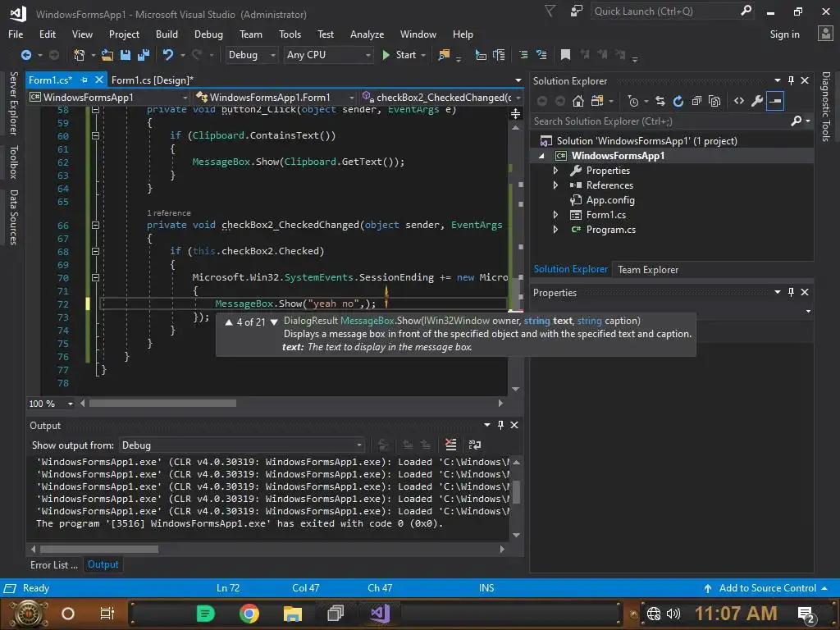Save the current file with disk icon
The image size is (840, 630).
pos(126,55)
